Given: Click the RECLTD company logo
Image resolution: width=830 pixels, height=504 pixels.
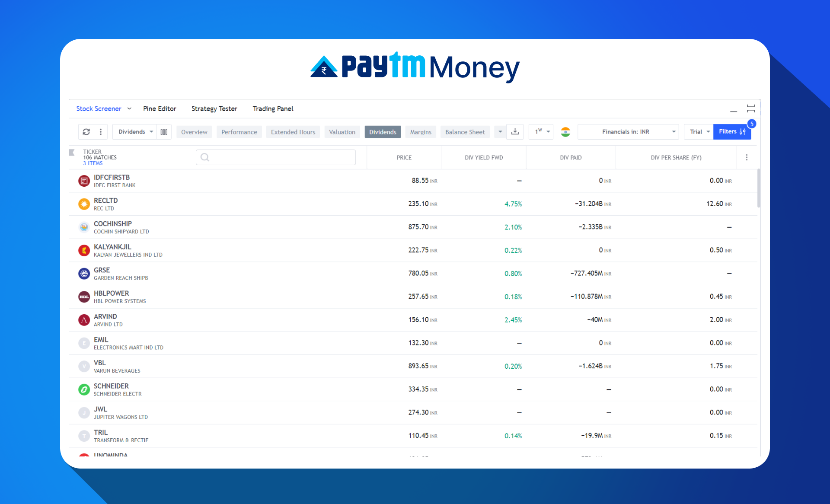Looking at the screenshot, I should coord(84,204).
